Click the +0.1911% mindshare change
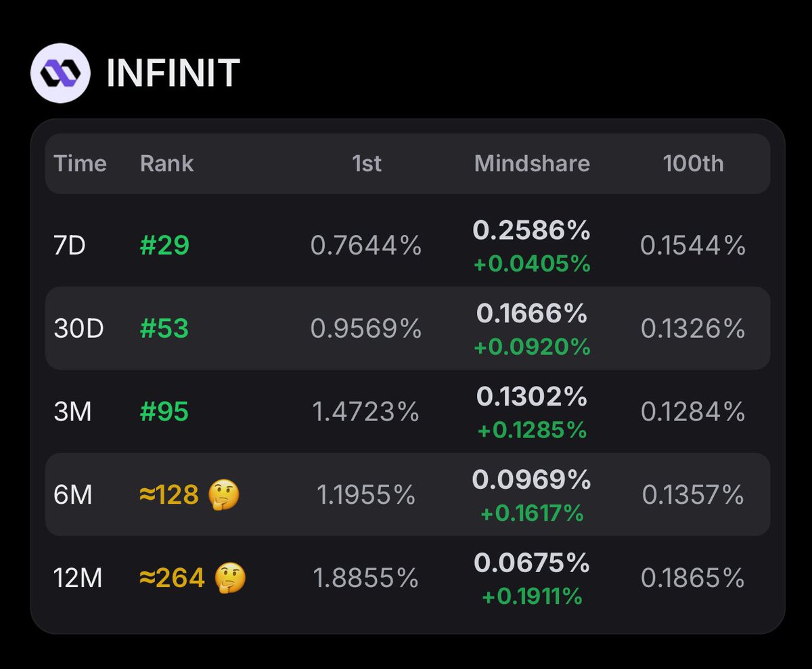812x669 pixels. click(x=532, y=597)
